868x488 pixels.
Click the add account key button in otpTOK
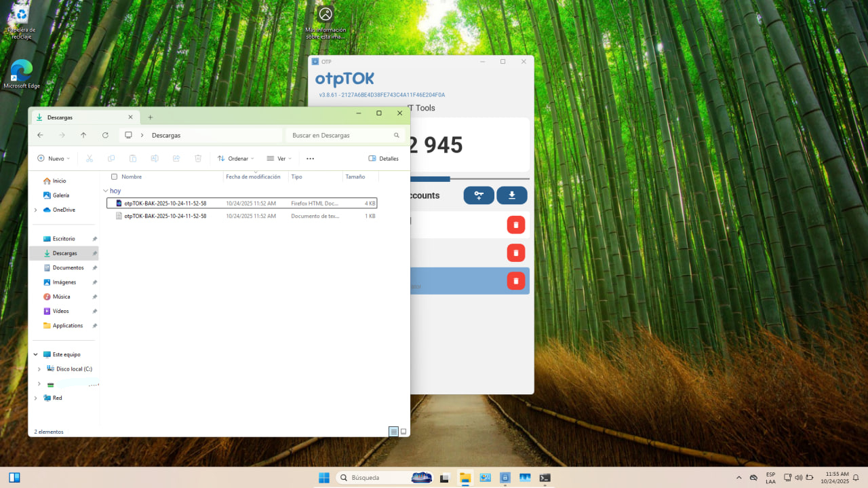click(x=479, y=195)
